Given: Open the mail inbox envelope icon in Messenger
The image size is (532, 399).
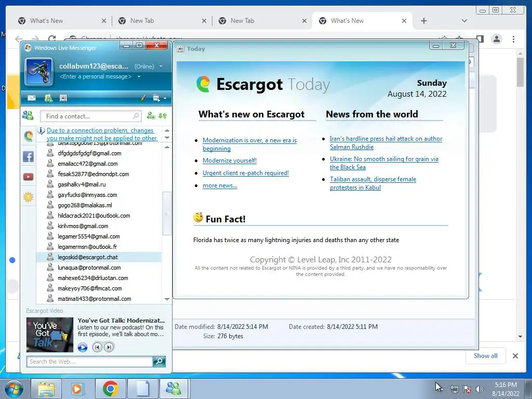Looking at the screenshot, I should click(32, 98).
